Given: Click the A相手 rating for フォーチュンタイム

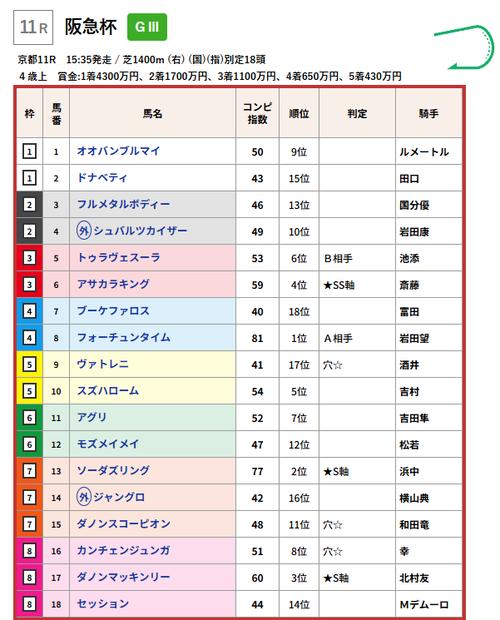Looking at the screenshot, I should pyautogui.click(x=338, y=338).
